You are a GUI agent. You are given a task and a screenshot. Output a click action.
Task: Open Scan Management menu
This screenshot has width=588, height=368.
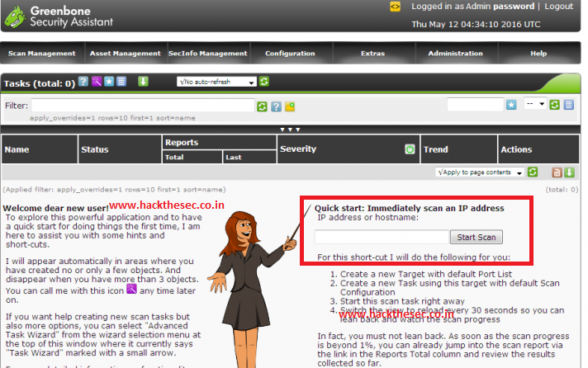click(41, 53)
